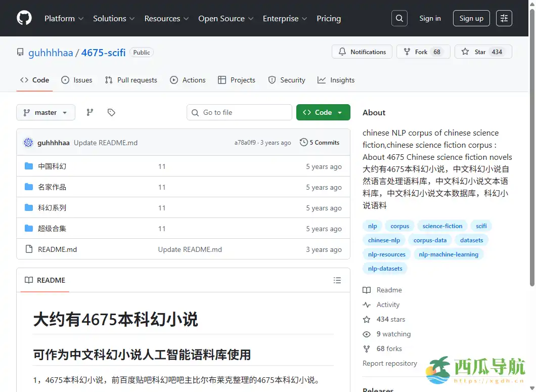Open the chinese-nlp topic tag

coord(384,240)
